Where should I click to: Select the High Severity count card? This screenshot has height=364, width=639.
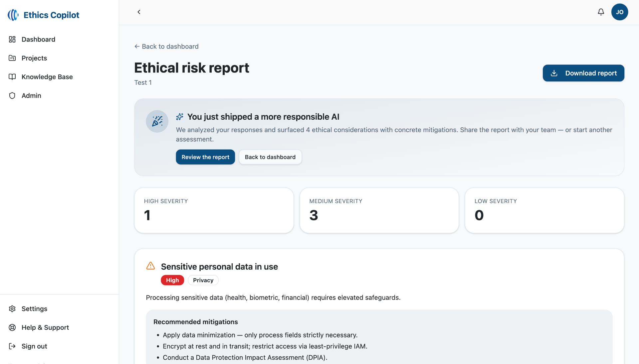(214, 210)
